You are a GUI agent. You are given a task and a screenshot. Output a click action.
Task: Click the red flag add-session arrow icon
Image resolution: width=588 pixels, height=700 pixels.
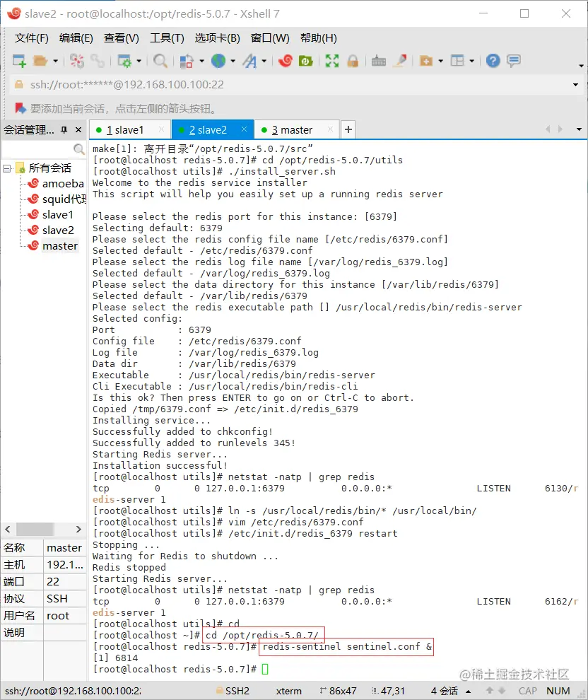point(20,108)
